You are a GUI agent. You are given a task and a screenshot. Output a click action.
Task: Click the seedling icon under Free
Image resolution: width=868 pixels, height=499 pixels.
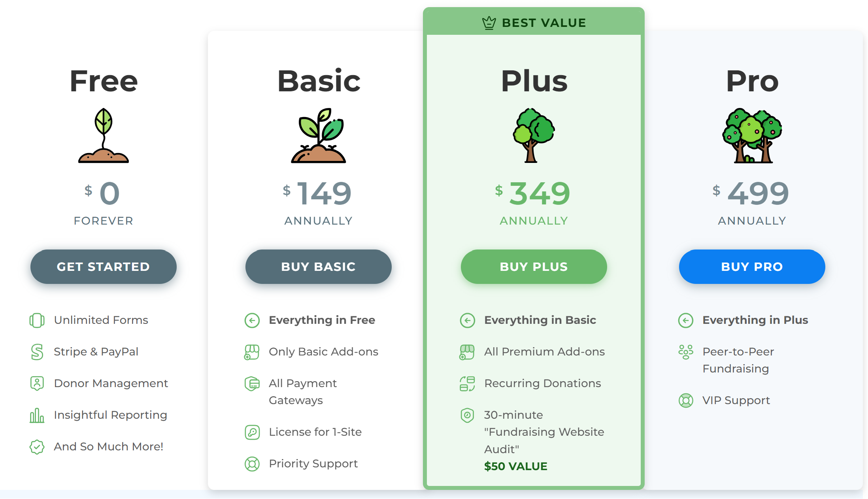104,136
